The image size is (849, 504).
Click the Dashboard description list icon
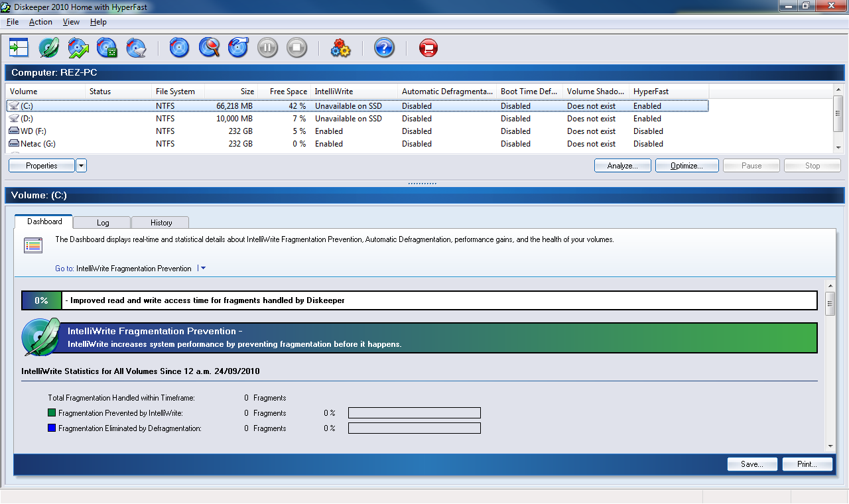tap(33, 246)
